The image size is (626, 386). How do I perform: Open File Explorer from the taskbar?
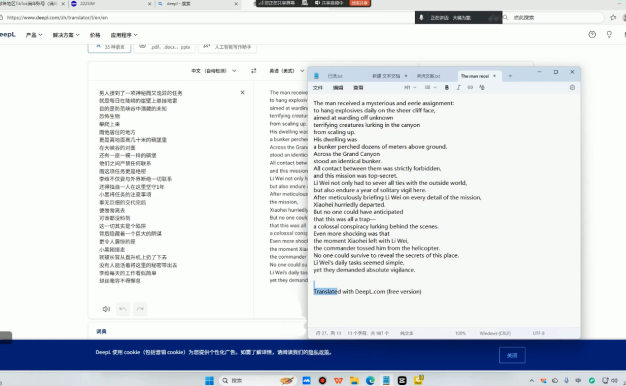tap(354, 380)
